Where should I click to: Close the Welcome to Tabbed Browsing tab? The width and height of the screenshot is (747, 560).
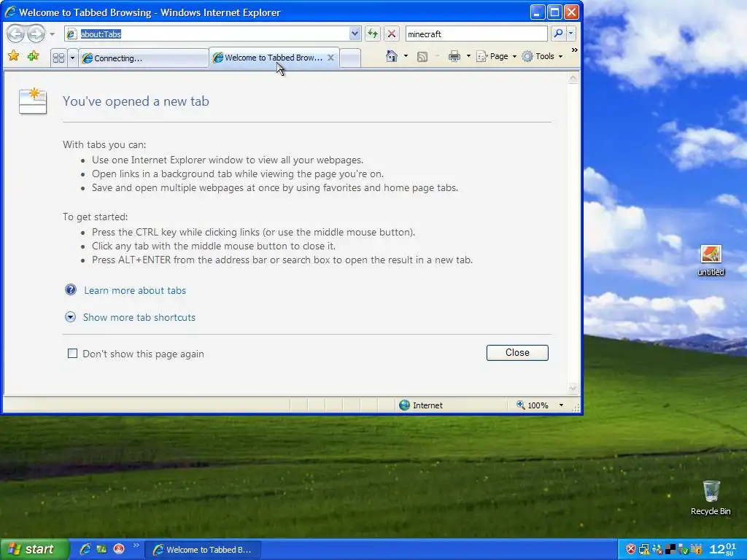coord(330,58)
